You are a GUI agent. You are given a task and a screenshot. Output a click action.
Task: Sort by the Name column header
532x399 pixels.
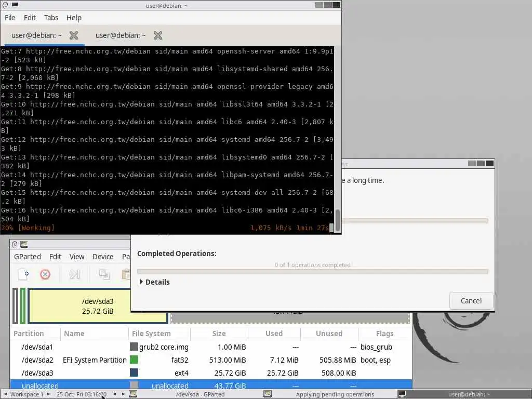click(95, 334)
